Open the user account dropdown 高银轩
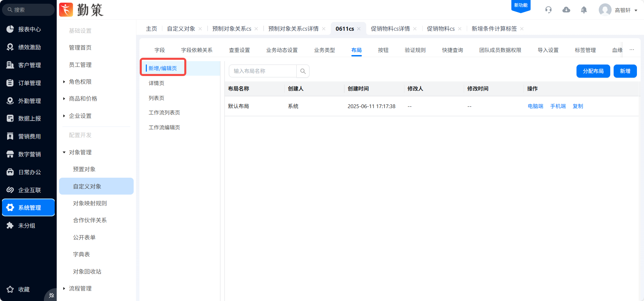Viewport: 644px width, 301px height. (619, 10)
